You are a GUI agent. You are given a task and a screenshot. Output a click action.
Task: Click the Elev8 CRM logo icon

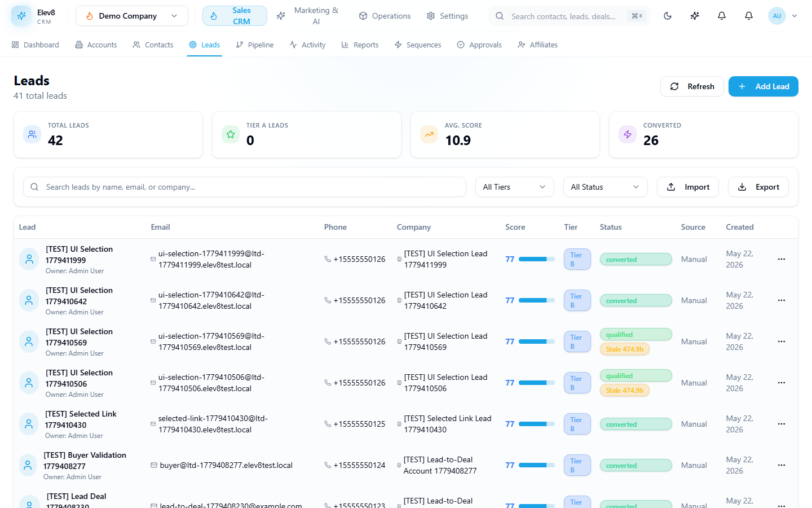(x=21, y=16)
